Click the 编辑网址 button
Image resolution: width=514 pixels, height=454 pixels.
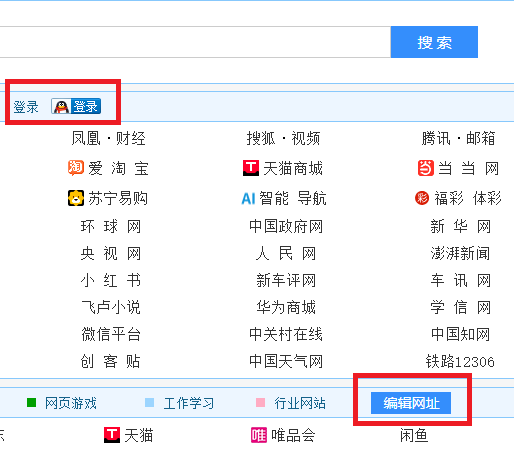411,403
